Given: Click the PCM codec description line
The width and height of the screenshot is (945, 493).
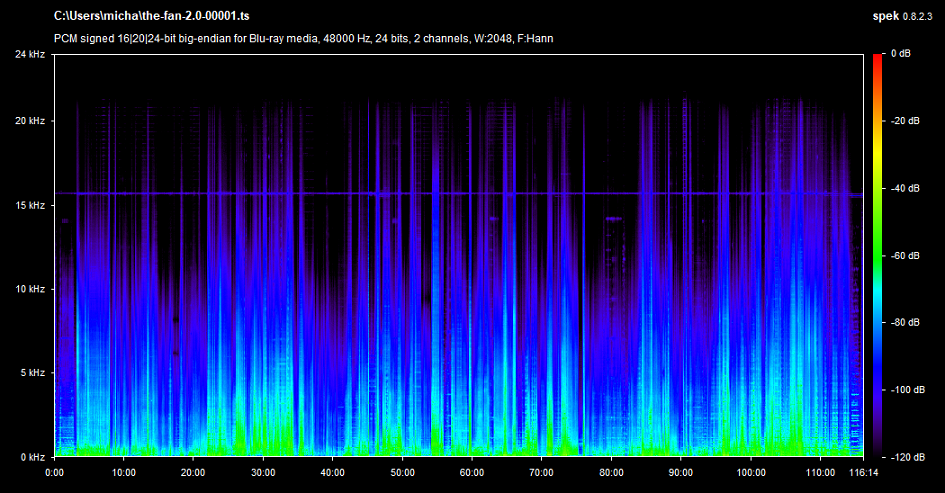Looking at the screenshot, I should [304, 38].
